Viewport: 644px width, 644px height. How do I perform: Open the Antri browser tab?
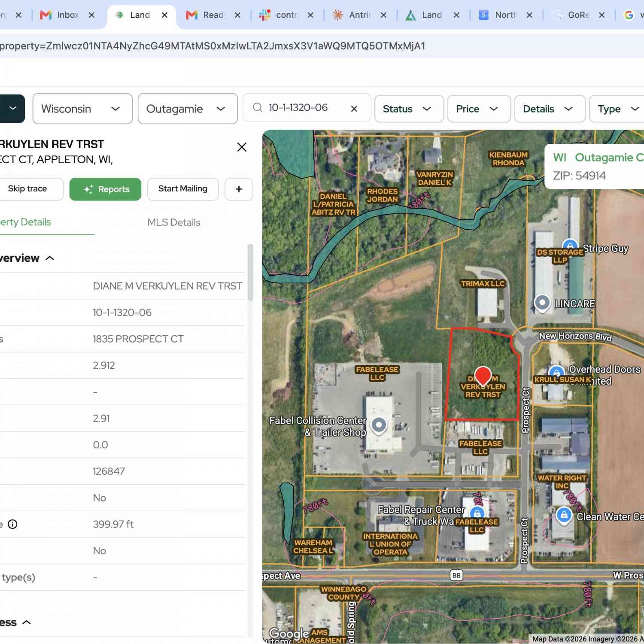[358, 15]
